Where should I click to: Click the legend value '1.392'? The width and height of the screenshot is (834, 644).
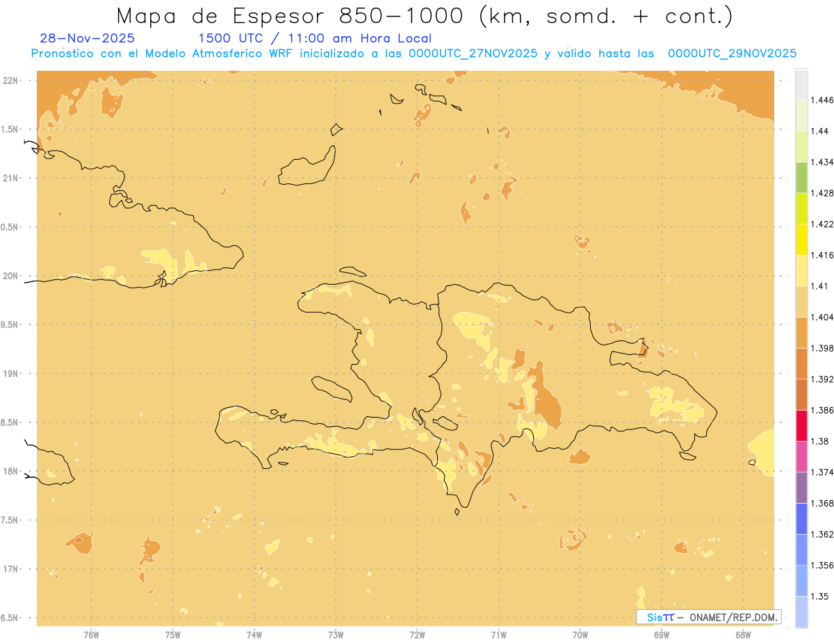(x=822, y=379)
